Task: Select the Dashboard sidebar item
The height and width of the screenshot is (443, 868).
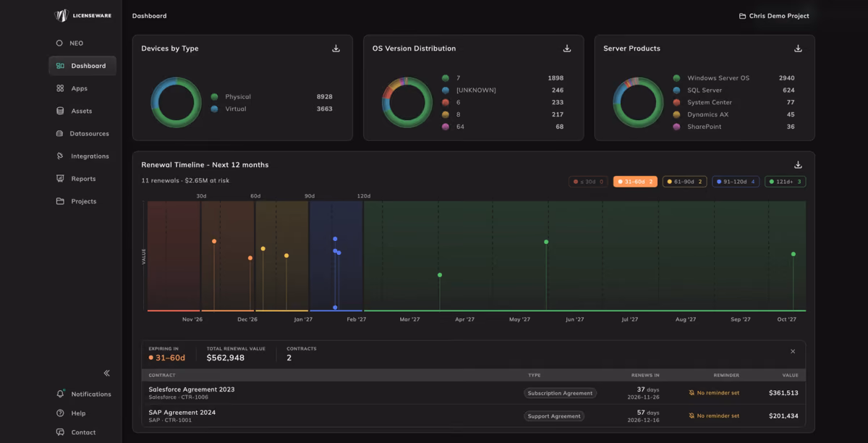Action: click(x=82, y=66)
